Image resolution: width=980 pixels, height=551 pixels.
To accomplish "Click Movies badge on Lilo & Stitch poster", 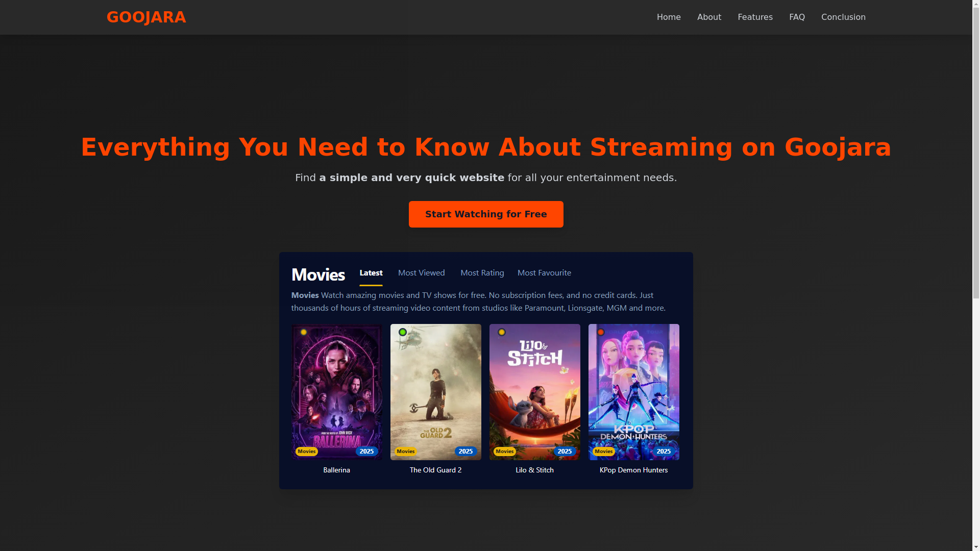I will (505, 452).
